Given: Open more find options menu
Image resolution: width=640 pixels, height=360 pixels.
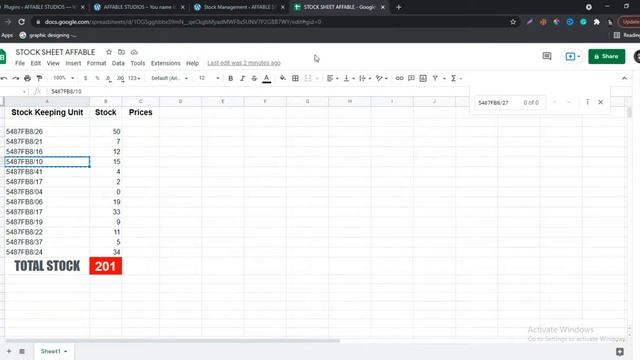Looking at the screenshot, I should (x=587, y=102).
